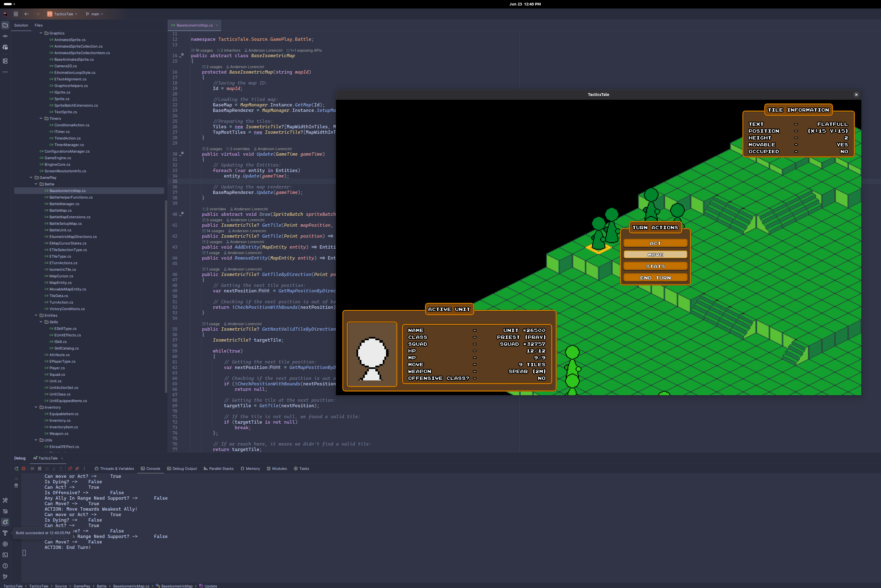Open the Debug bug tool window icon

(5, 522)
